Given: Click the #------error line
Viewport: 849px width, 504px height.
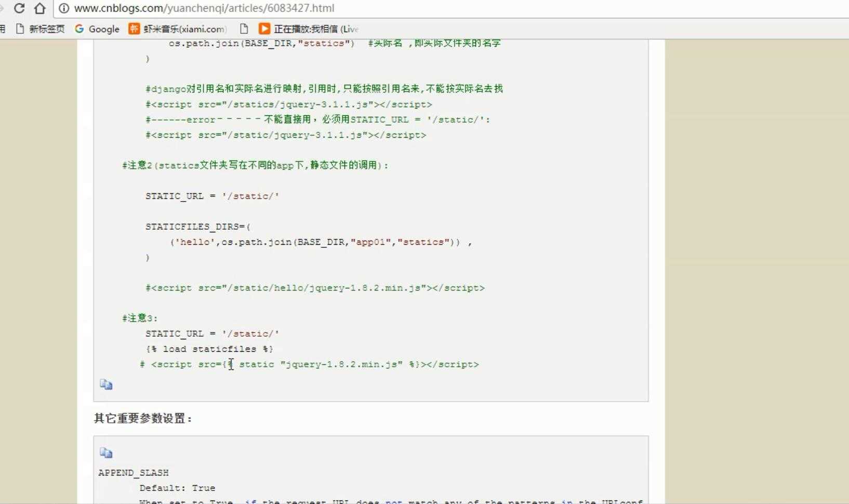Looking at the screenshot, I should click(318, 120).
